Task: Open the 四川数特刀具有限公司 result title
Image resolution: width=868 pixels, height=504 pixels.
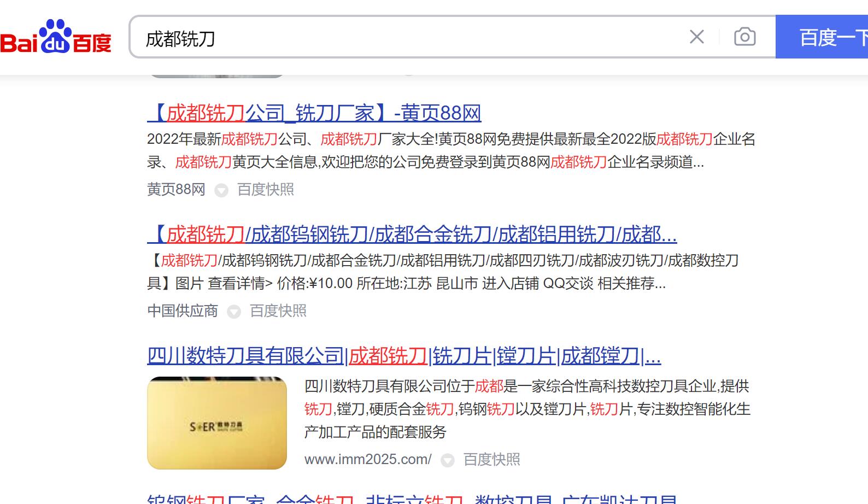Action: 404,356
